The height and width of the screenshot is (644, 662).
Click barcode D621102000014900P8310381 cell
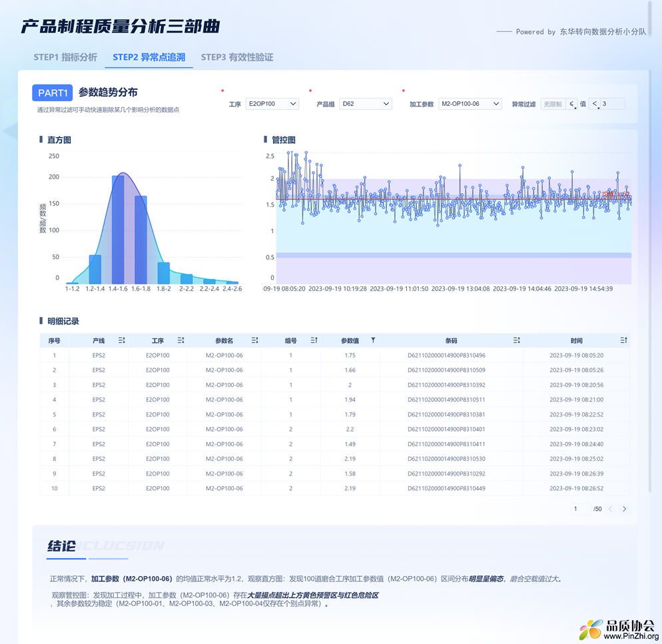[446, 415]
